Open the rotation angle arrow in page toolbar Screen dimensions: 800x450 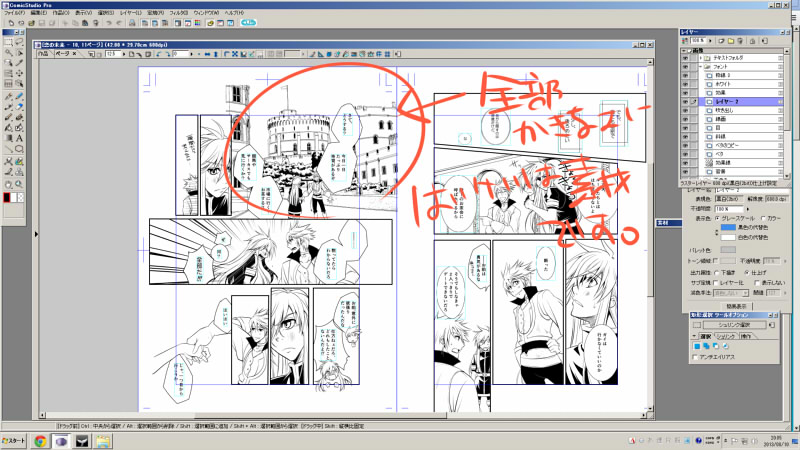click(192, 54)
